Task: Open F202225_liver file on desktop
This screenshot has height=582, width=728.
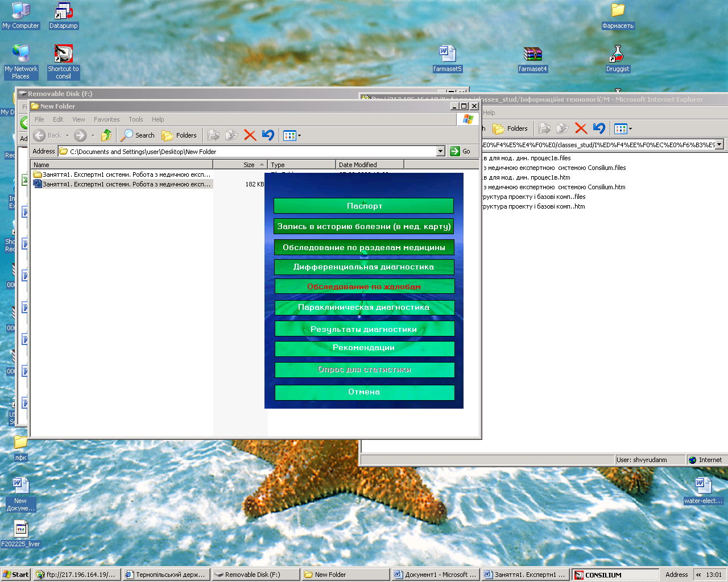Action: [20, 534]
